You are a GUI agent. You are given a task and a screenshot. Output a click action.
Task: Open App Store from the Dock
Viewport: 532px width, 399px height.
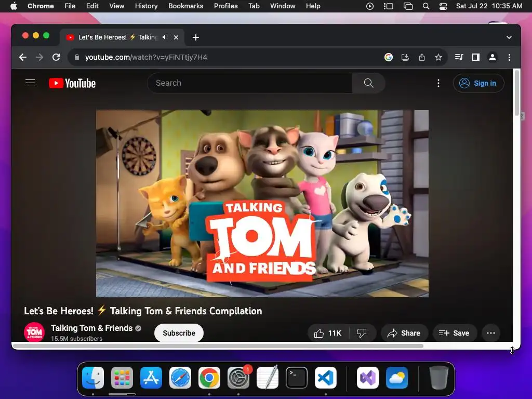[151, 378]
